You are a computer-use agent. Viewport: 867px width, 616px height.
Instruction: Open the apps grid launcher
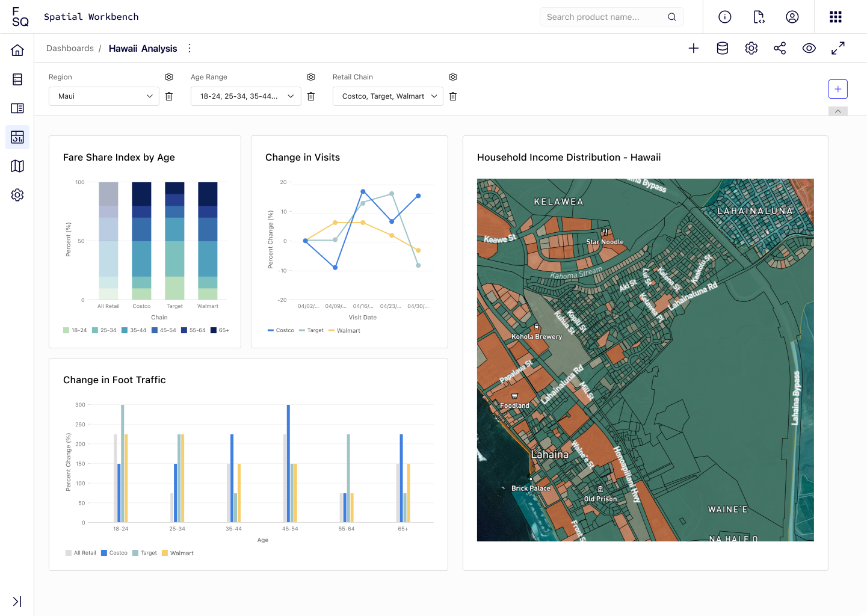point(835,17)
